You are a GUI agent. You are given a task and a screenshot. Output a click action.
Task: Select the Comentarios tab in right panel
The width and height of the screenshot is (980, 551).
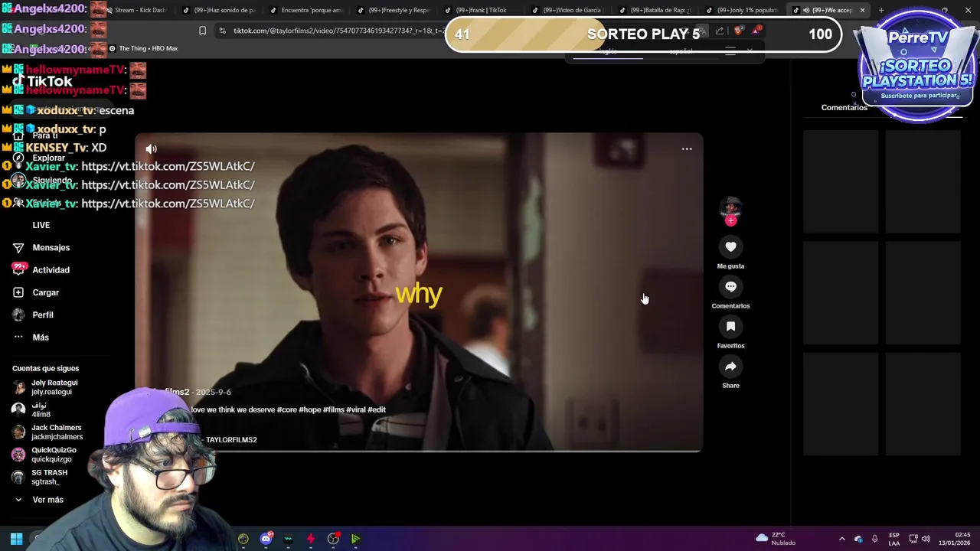click(844, 108)
